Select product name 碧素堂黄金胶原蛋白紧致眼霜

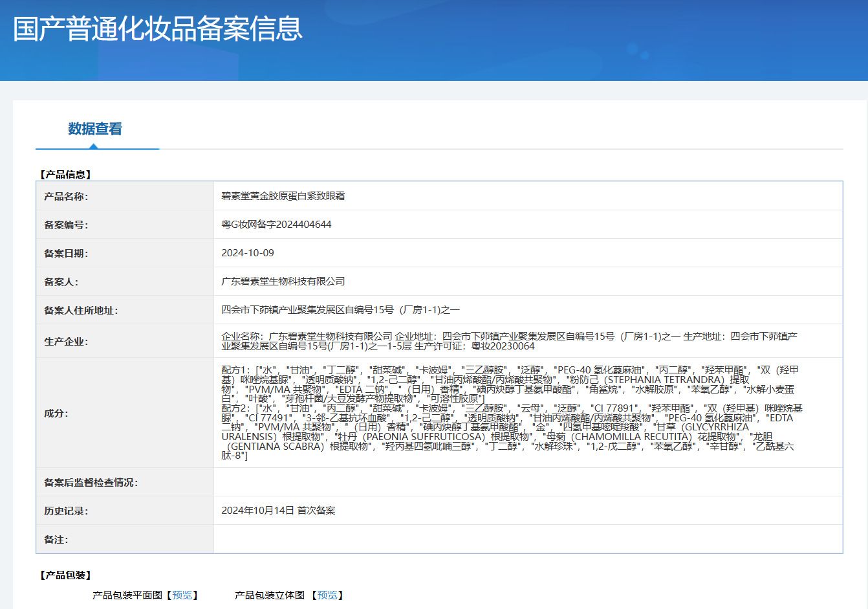tap(283, 196)
